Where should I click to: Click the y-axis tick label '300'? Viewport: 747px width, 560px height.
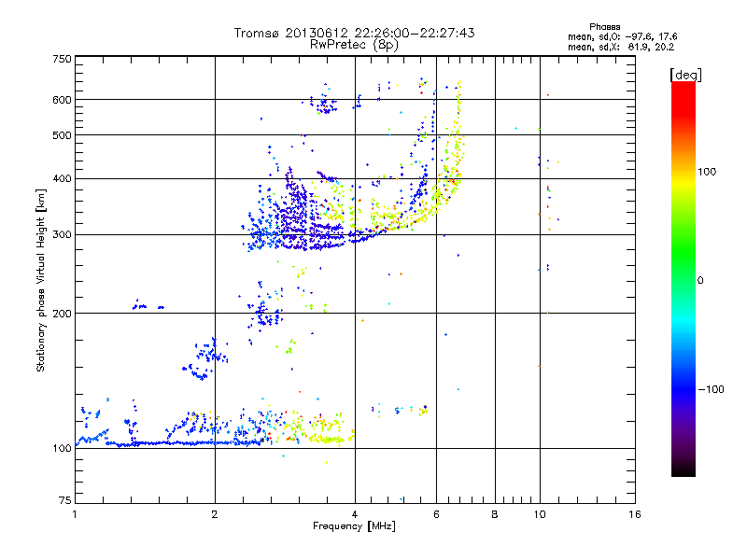(63, 235)
